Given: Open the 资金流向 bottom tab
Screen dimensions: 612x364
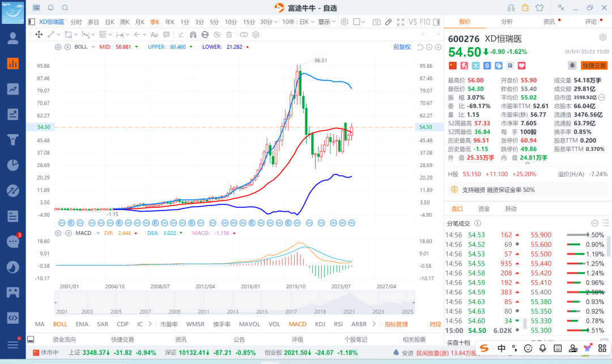Looking at the screenshot, I should point(64,340).
